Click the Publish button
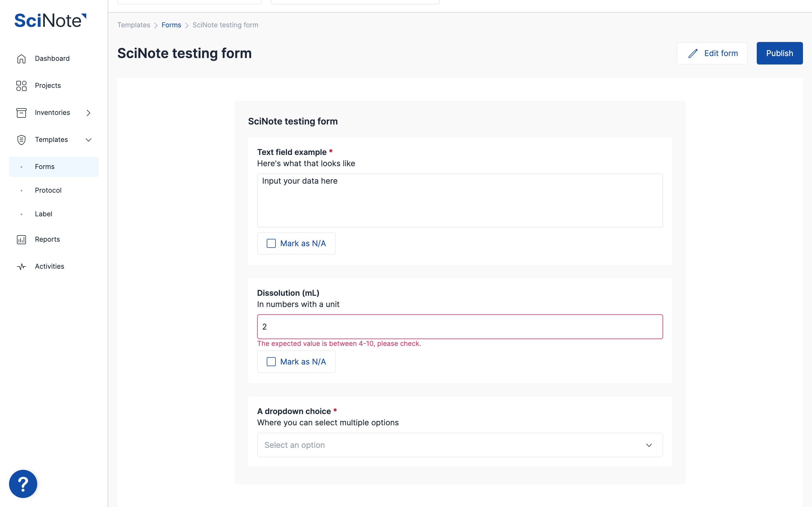Screen dimensions: 812x507 779,53
